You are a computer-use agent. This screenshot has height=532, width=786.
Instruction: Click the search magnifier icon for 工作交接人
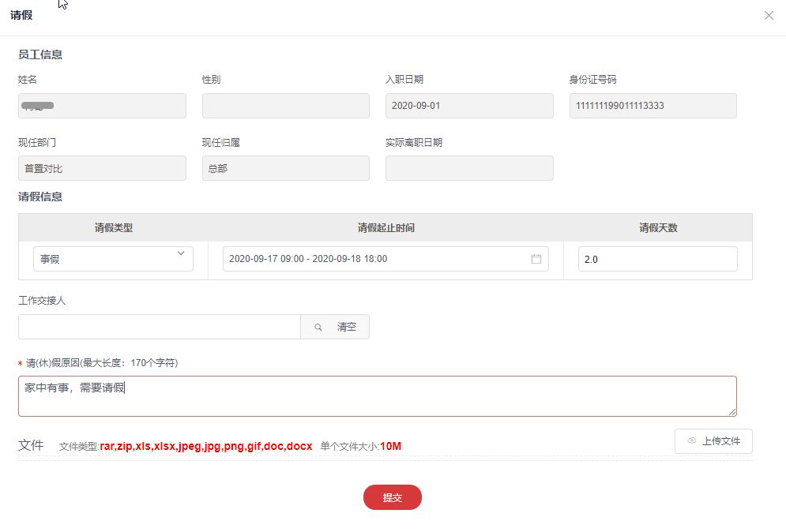tap(318, 327)
